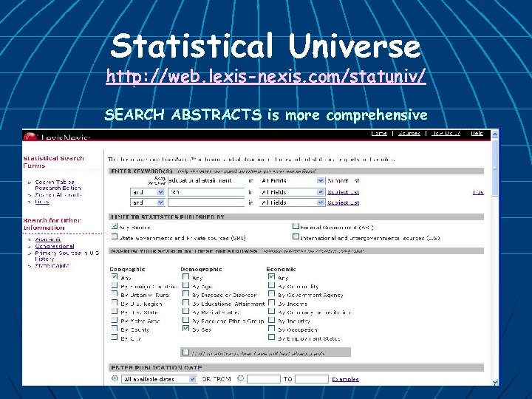Check the limit to abstracts with tables box
The image size is (532, 399).
tap(185, 352)
